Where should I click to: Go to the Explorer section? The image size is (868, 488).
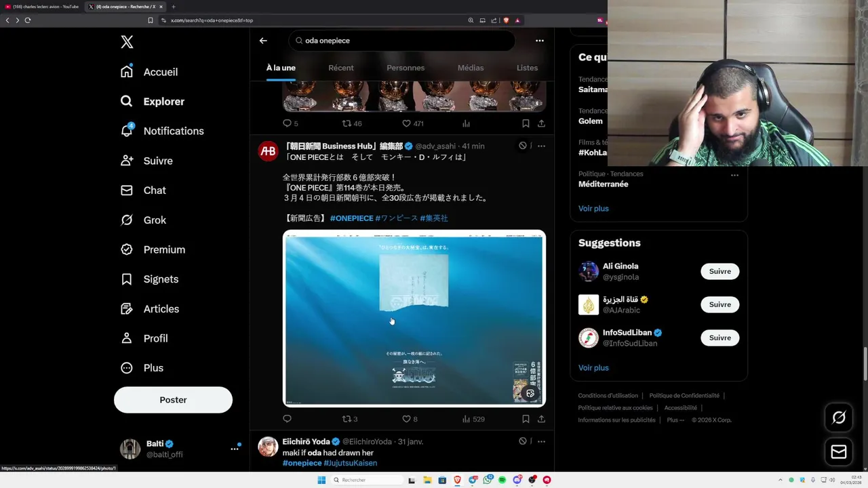(x=152, y=101)
